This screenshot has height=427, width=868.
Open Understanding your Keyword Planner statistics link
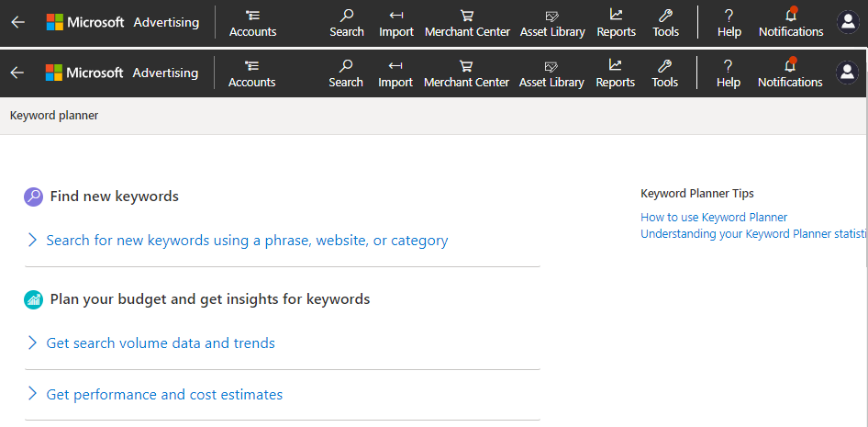(x=752, y=234)
